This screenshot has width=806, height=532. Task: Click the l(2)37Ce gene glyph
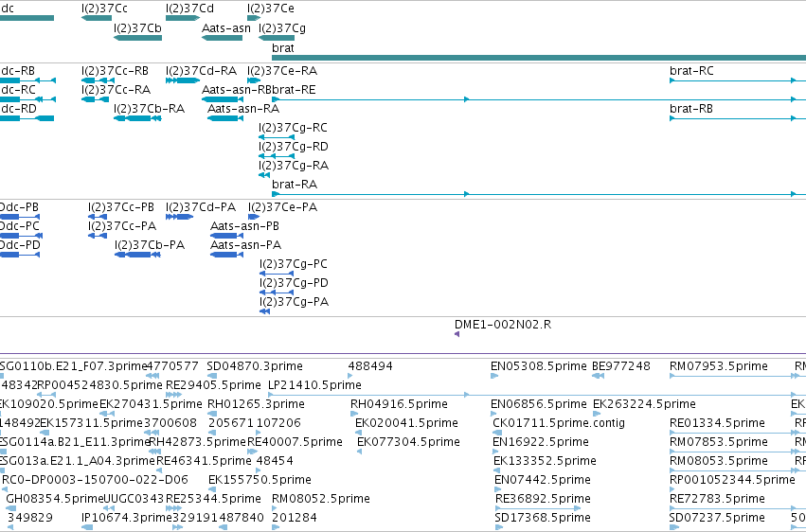click(254, 18)
